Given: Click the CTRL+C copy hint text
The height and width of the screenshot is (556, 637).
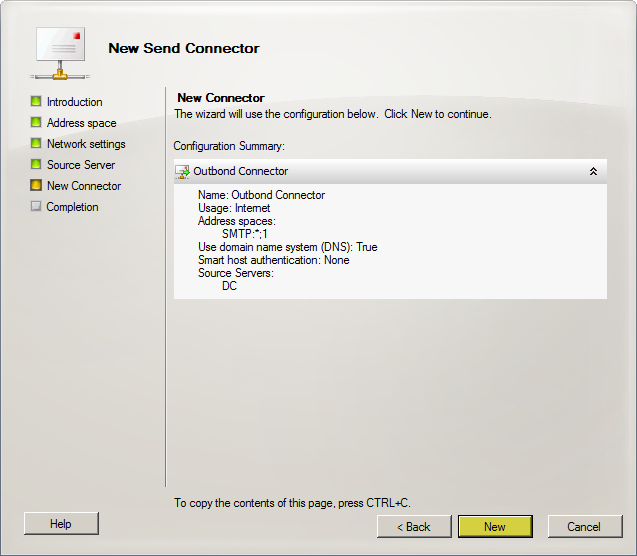Looking at the screenshot, I should (292, 503).
